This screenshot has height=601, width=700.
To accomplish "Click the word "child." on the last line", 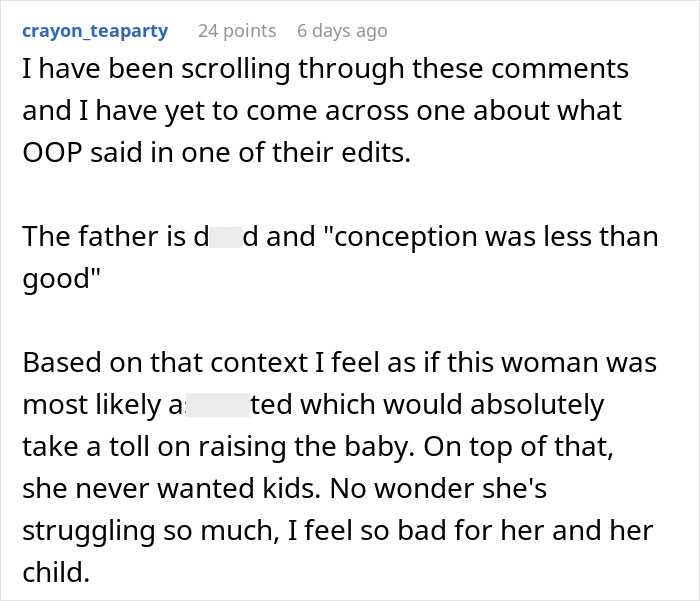I will coord(54,574).
